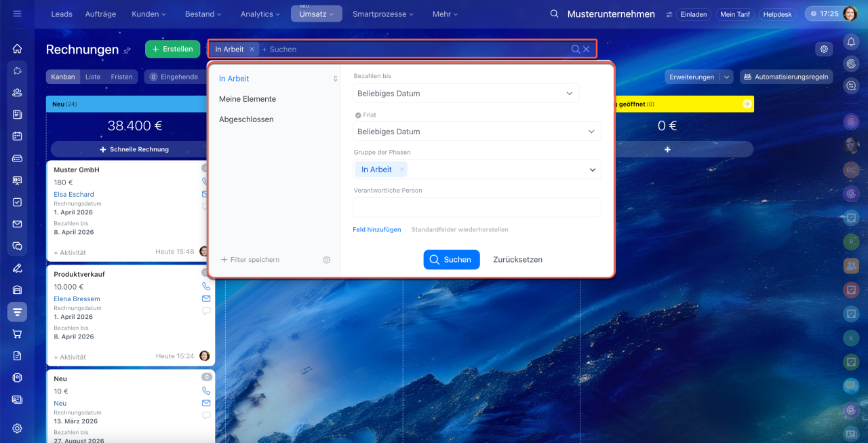Clear the filter search with the X icon
This screenshot has height=443, width=868.
(x=587, y=49)
